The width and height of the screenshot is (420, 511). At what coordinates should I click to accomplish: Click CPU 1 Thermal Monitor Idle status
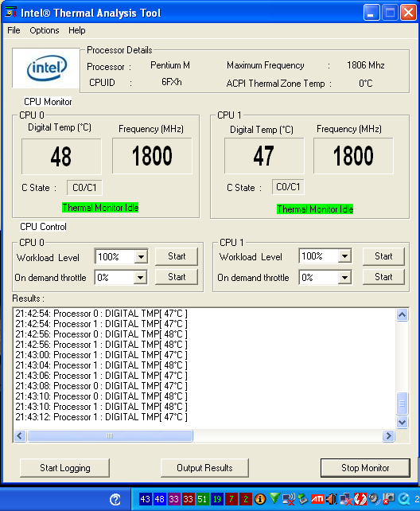315,209
